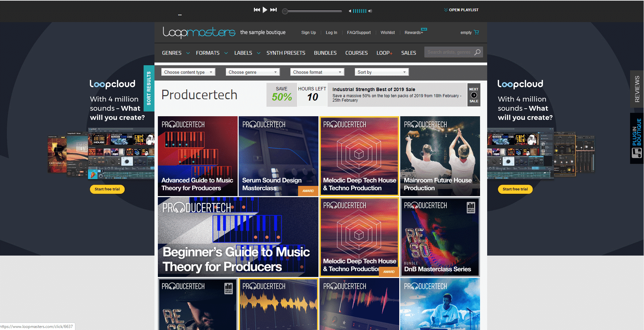Click left Loopcloud logo
This screenshot has height=330, width=644.
pyautogui.click(x=112, y=84)
